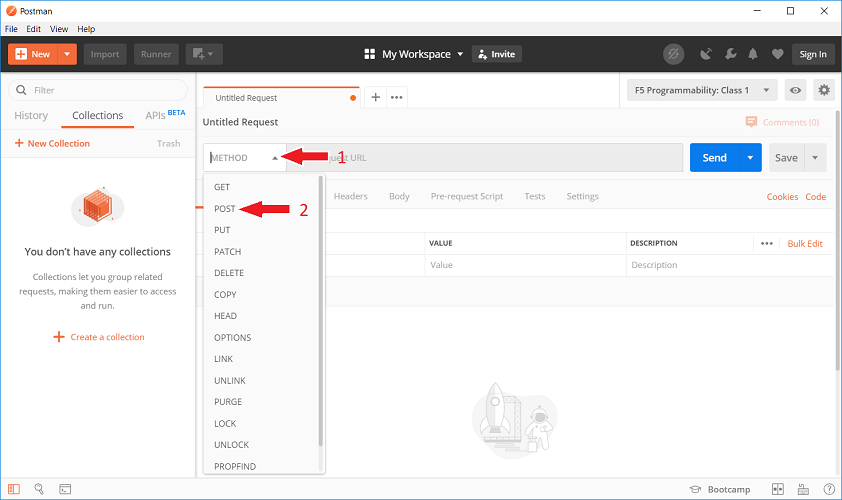Image resolution: width=842 pixels, height=500 pixels.
Task: Click the Sign In button
Action: [x=813, y=54]
